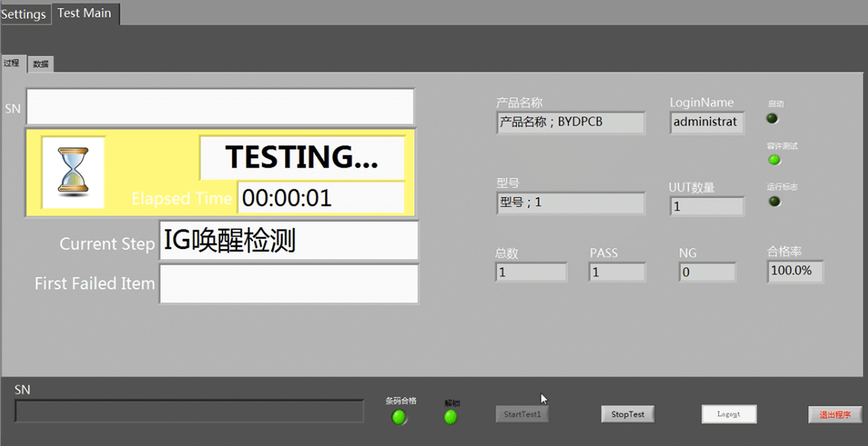This screenshot has height=446, width=868.
Task: Open the 数据 sub-tab
Action: [x=41, y=64]
